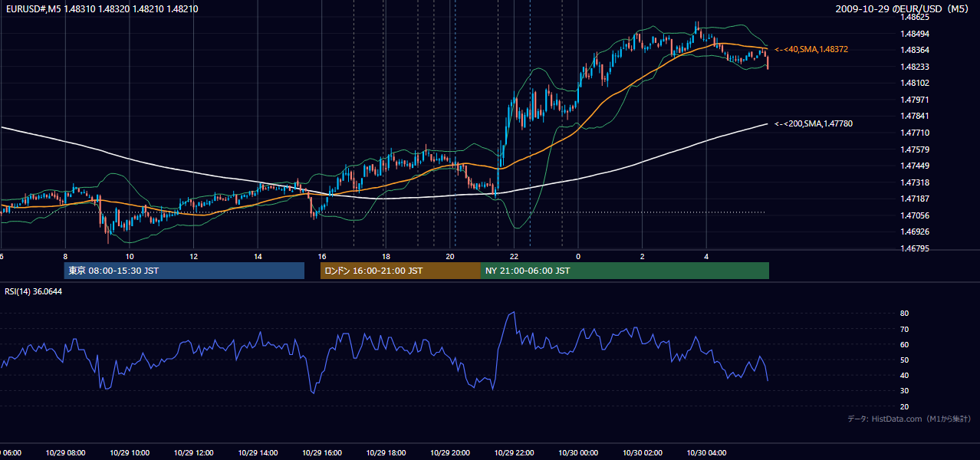Click RSI scale level 60

905,344
